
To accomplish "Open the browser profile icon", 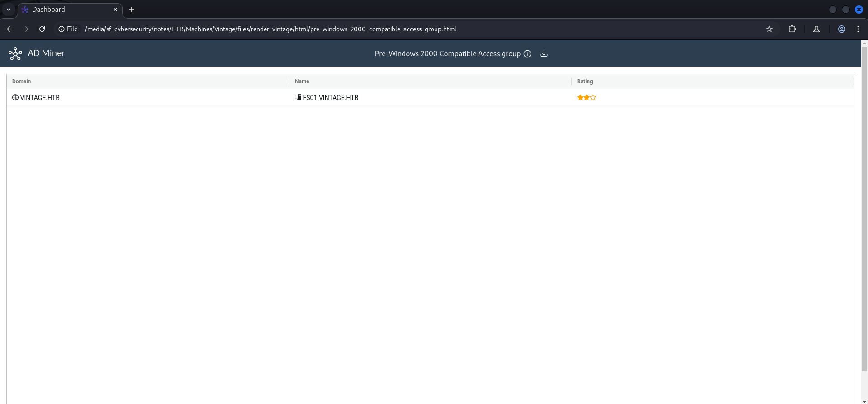I will (x=842, y=29).
